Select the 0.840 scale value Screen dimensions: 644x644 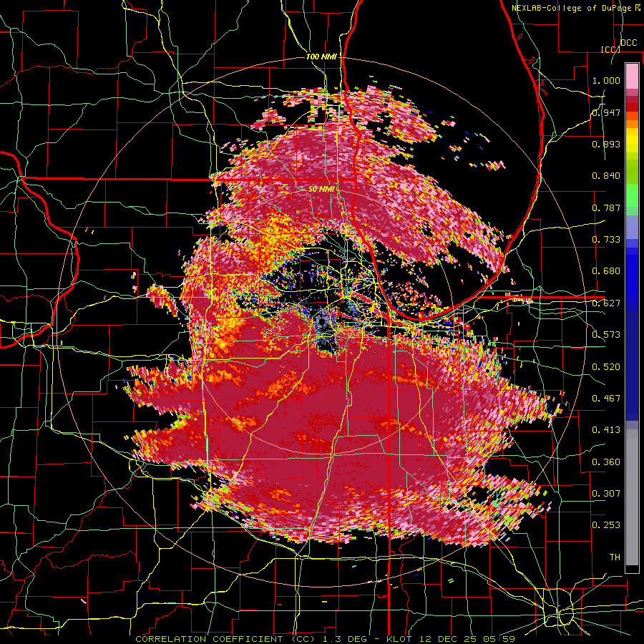tap(606, 176)
